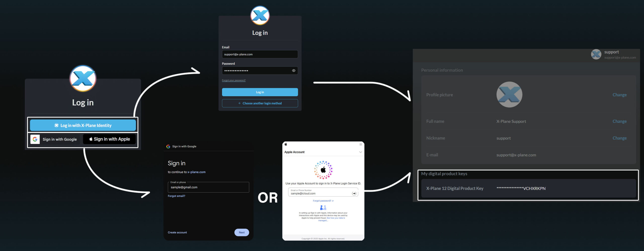Click Apple logo in Apple Account window header

point(286,144)
